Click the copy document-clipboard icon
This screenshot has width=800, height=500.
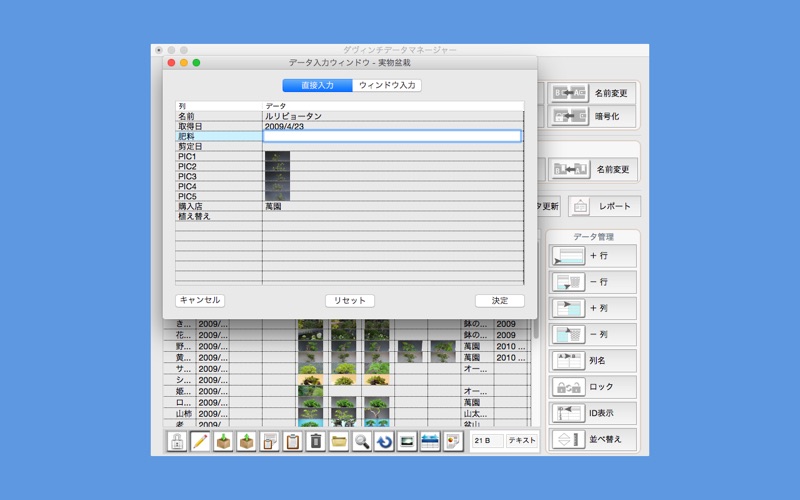click(x=269, y=441)
